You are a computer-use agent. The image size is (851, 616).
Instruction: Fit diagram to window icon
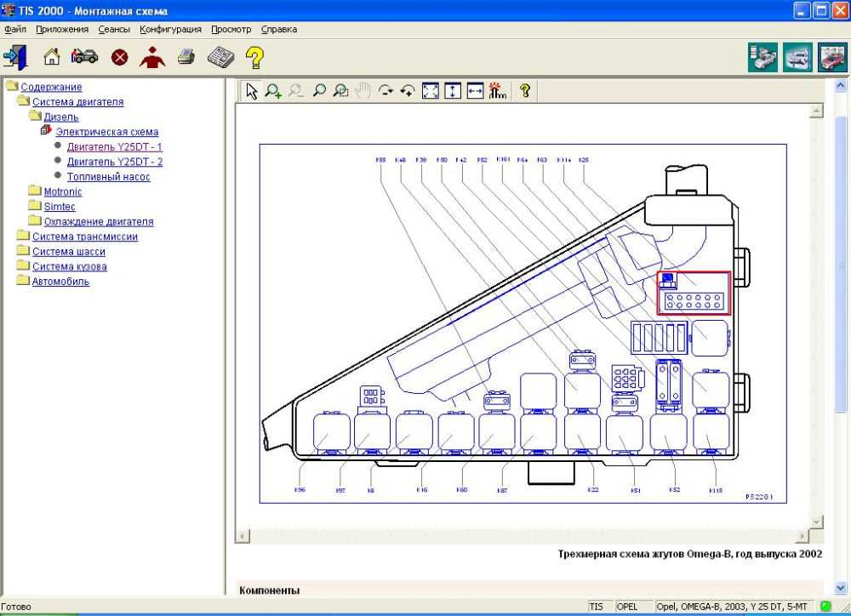[431, 91]
